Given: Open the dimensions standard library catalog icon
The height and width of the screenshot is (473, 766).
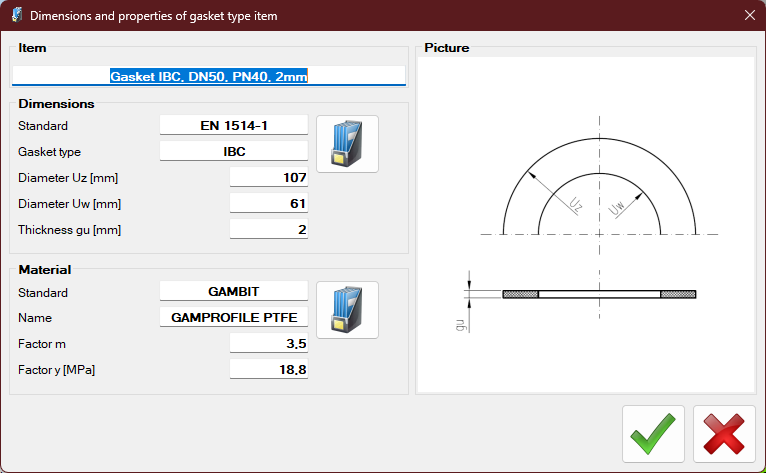Looking at the screenshot, I should point(347,144).
